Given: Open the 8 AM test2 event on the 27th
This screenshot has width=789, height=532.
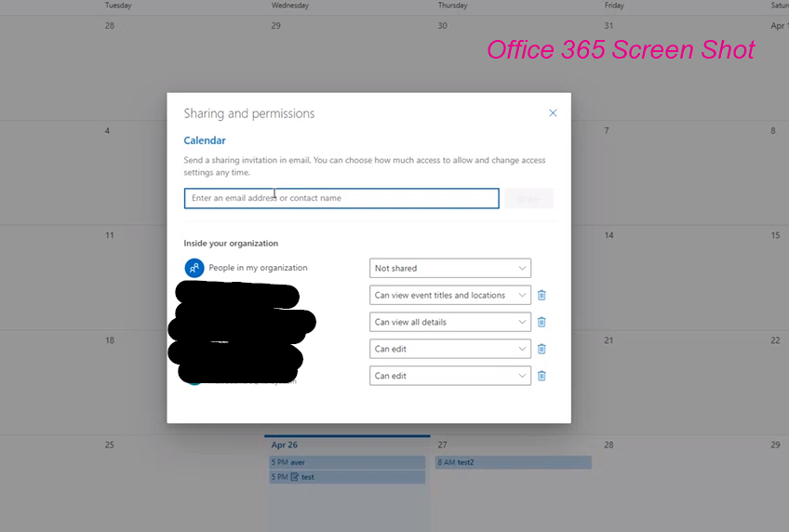Looking at the screenshot, I should coord(514,462).
